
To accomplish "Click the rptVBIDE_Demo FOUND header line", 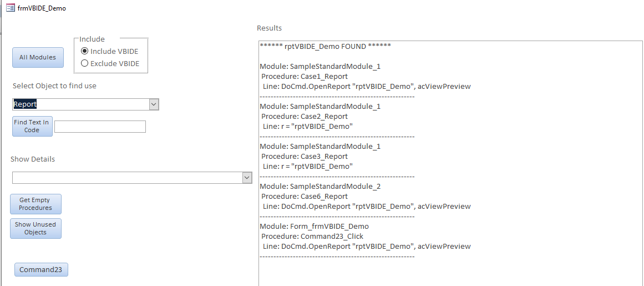I will [326, 46].
